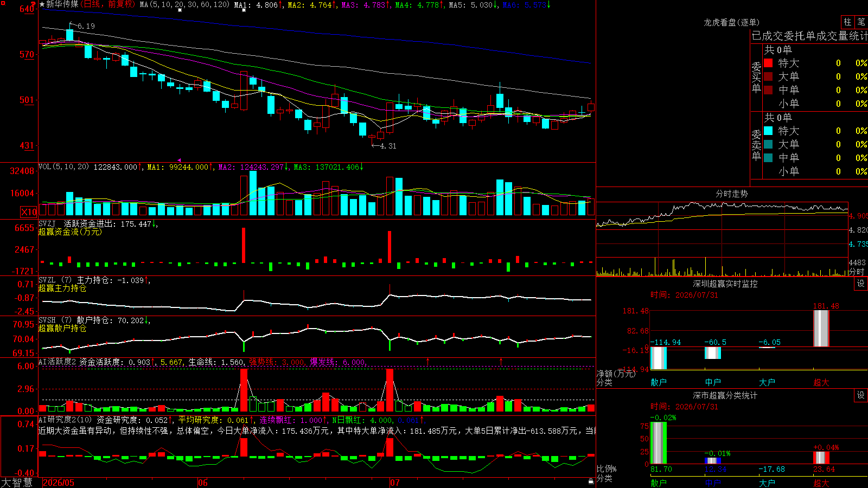Image resolution: width=868 pixels, height=488 pixels.
Task: Click the red 特大 buy order swatch
Action: coord(768,63)
